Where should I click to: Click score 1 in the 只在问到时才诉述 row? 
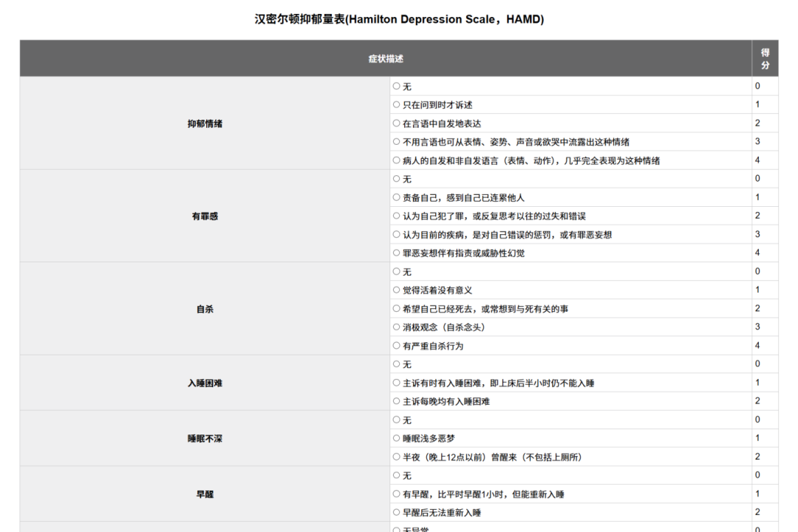[x=757, y=104]
